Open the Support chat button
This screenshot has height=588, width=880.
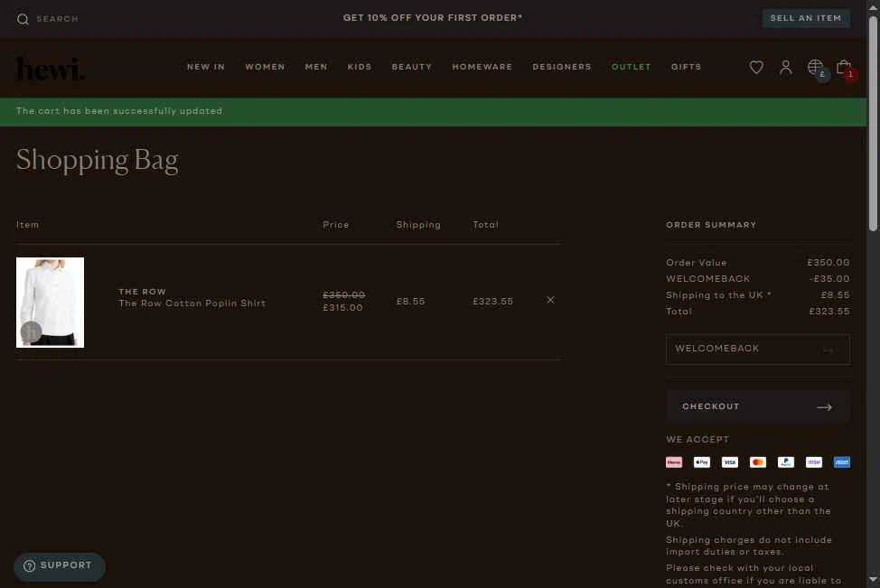tap(60, 565)
